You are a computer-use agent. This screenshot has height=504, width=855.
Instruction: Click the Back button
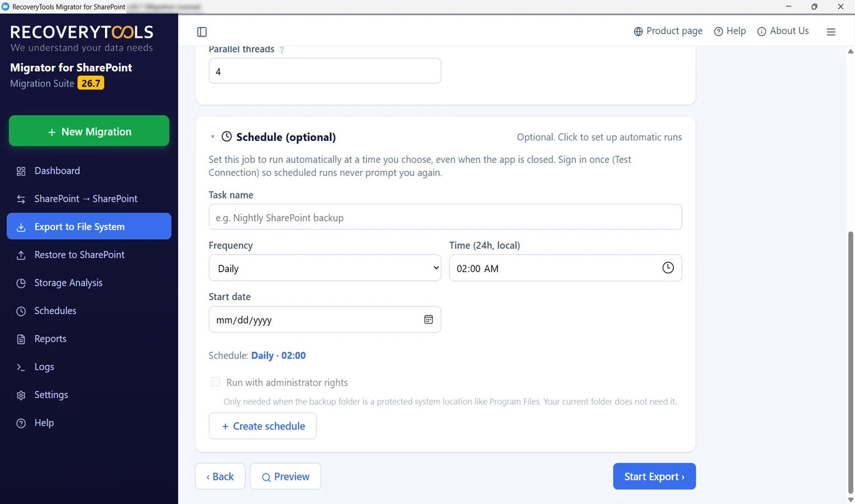(220, 477)
